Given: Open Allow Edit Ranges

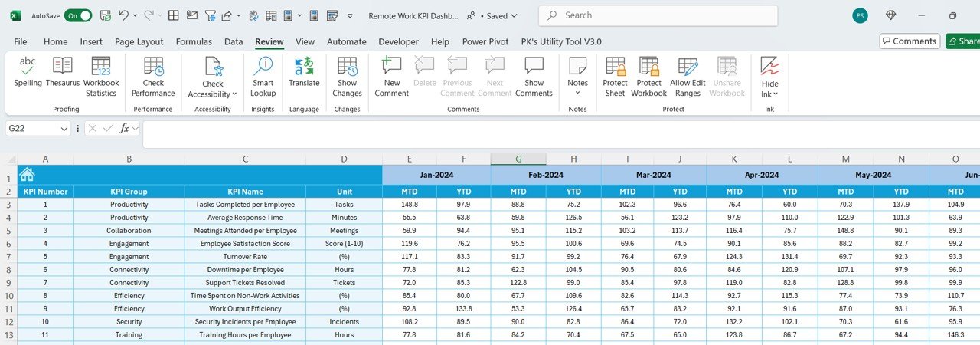Looking at the screenshot, I should click(x=688, y=77).
